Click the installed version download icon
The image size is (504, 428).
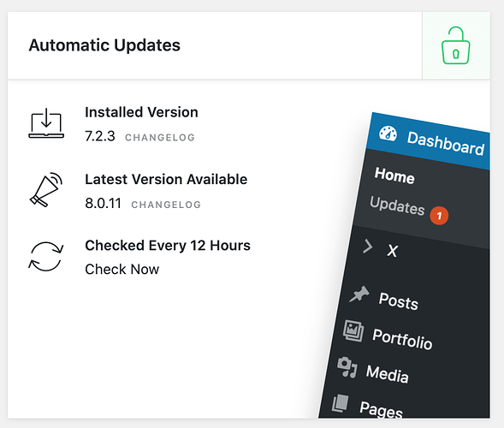pos(46,123)
